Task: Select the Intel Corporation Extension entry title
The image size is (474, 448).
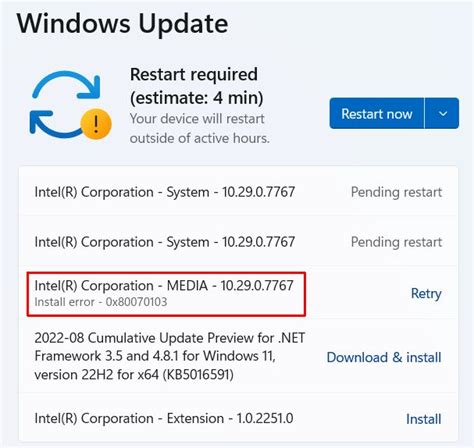Action: click(164, 418)
